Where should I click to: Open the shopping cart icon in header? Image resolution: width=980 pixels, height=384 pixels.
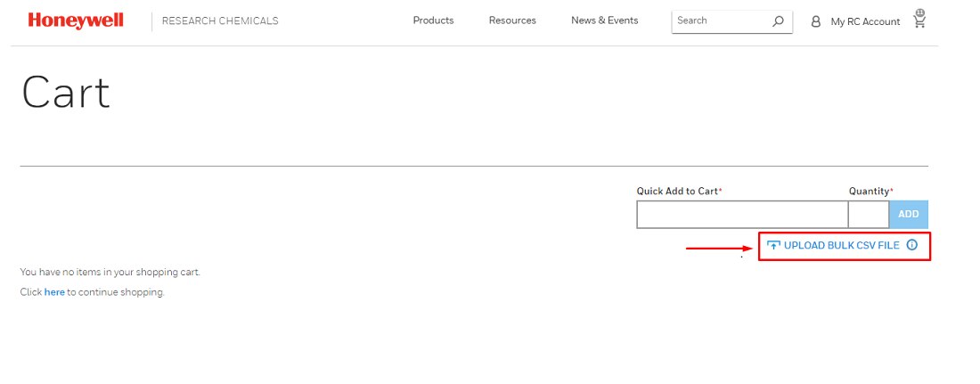(919, 22)
